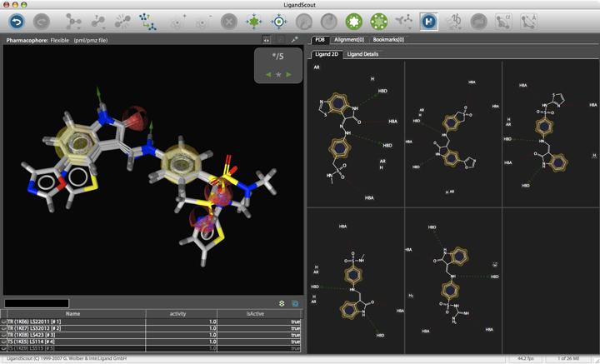Viewport: 600px width, 364px height.
Task: Toggle hydrogens with the H button
Action: click(x=428, y=22)
